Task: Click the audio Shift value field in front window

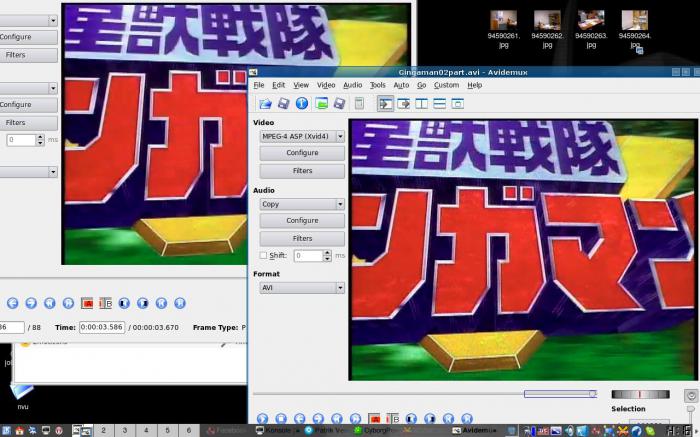Action: point(308,256)
